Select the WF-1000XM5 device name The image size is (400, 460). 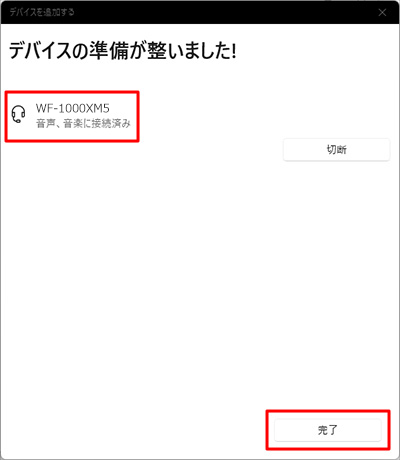(73, 108)
